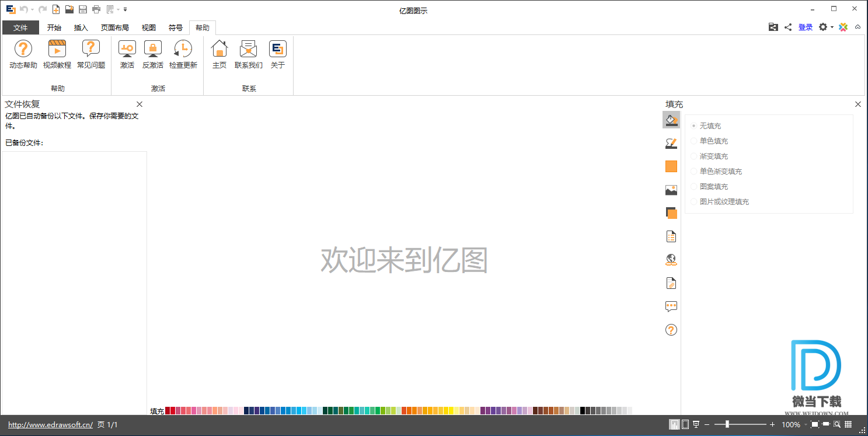
Task: Open 视频教程 video tutorials
Action: pyautogui.click(x=57, y=54)
